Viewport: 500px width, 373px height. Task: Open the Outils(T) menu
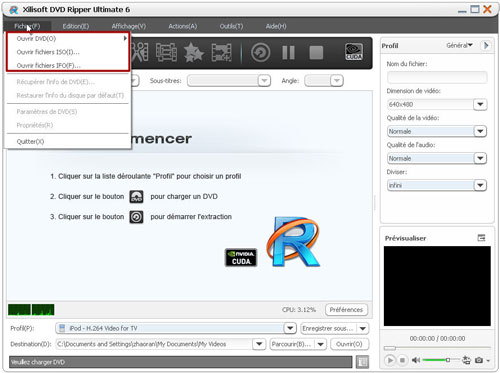[x=231, y=26]
